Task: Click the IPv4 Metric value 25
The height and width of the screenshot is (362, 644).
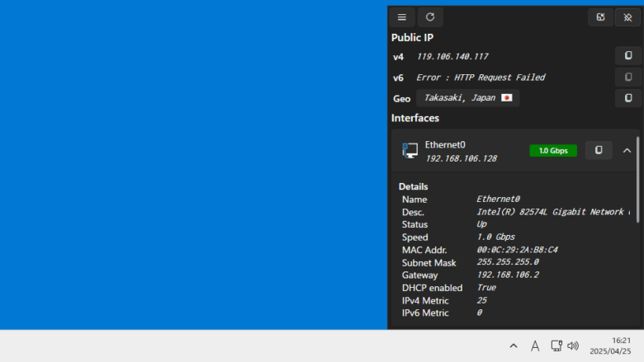Action: click(482, 300)
